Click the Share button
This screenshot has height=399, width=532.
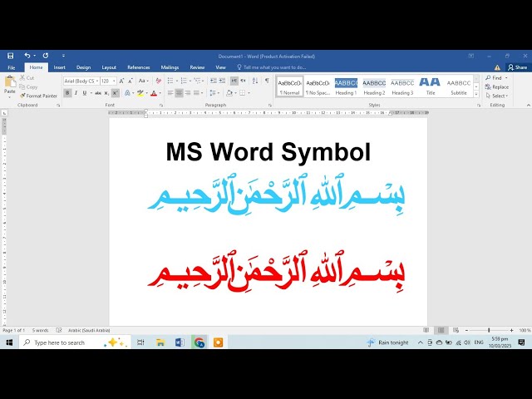[518, 67]
